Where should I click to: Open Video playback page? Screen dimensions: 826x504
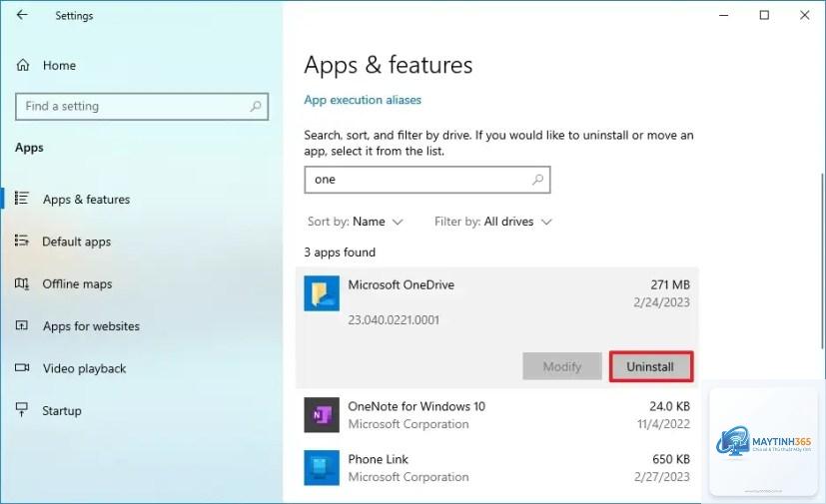84,368
